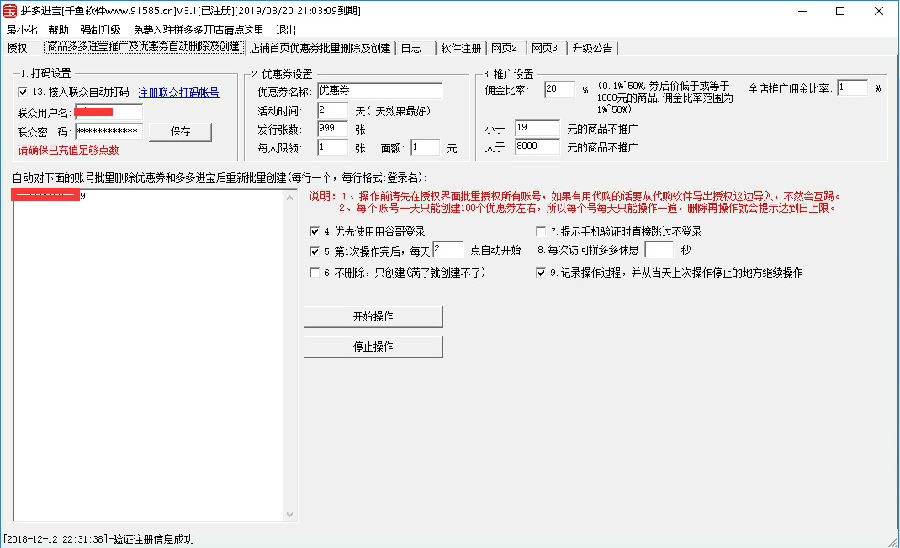Image resolution: width=900 pixels, height=548 pixels.
Task: Click scroll up arrow of account list
Action: coord(290,197)
